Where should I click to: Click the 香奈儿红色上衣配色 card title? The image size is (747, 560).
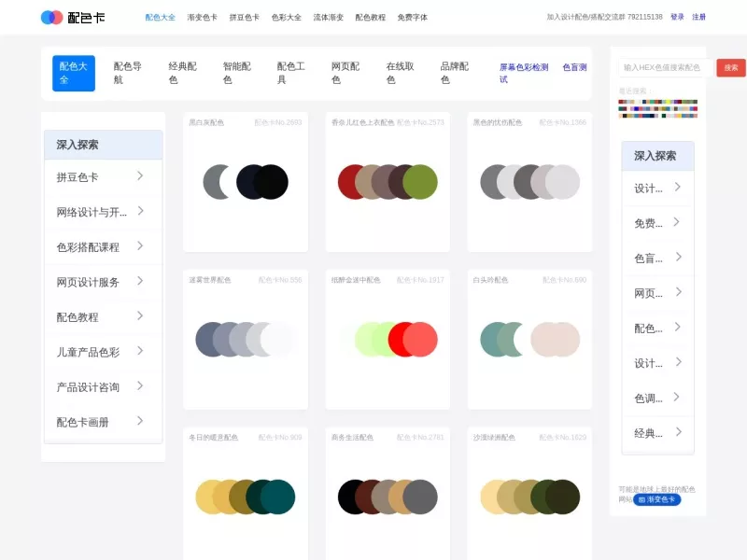[363, 122]
